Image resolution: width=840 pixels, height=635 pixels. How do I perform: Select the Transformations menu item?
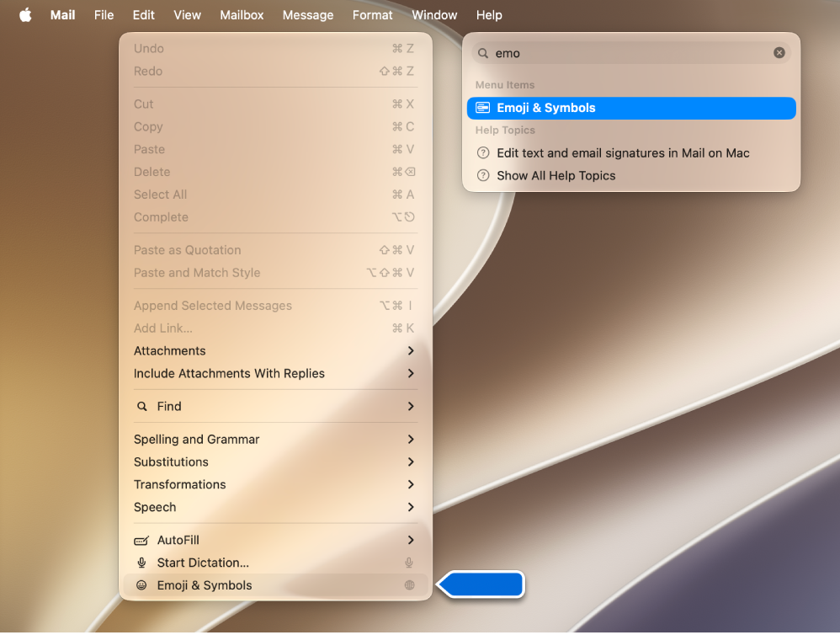(275, 484)
